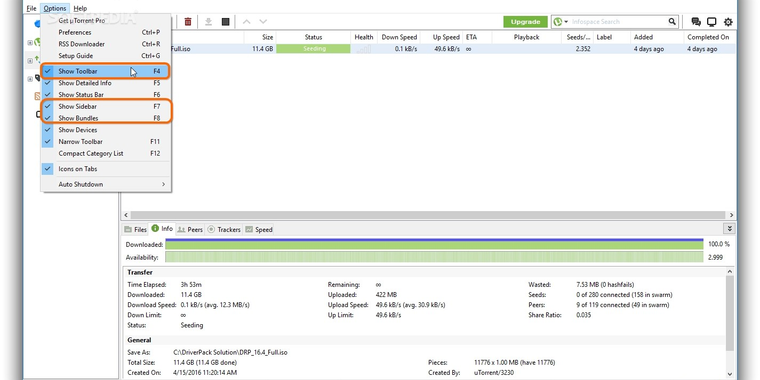The image size is (760, 380).
Task: Open the gear settings icon in toolbar
Action: [x=728, y=22]
